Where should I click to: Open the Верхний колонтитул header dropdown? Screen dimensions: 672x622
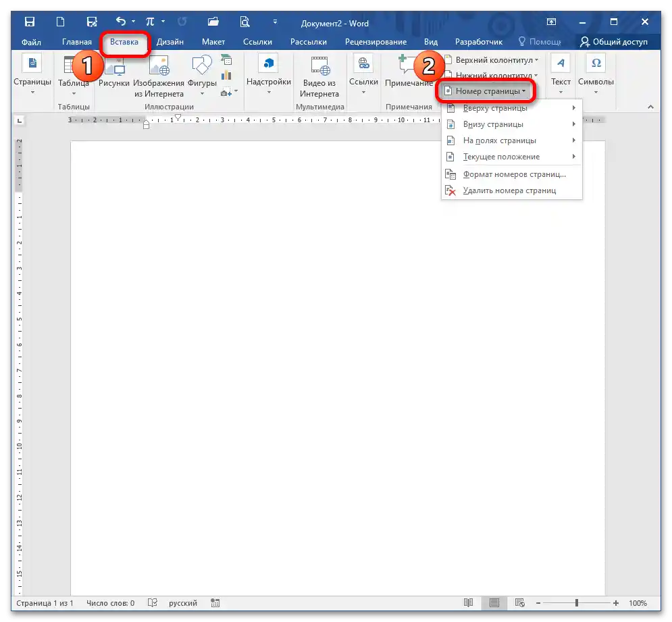[491, 60]
